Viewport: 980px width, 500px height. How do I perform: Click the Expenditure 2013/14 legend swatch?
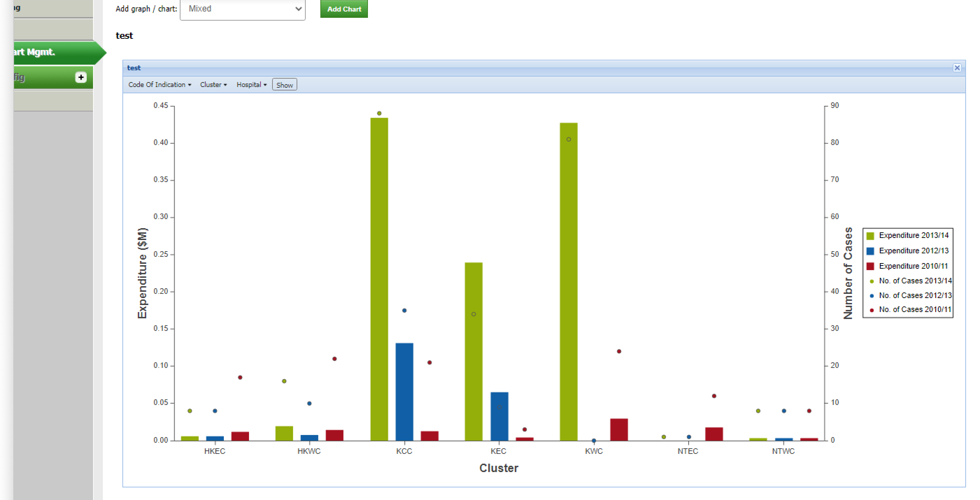click(870, 235)
